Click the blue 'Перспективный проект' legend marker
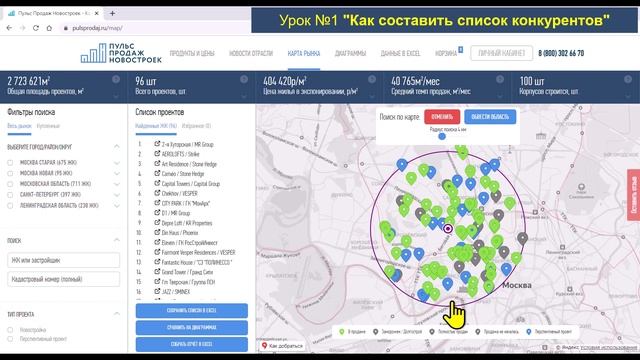Screen dimensions: 640x360 pyautogui.click(x=529, y=332)
